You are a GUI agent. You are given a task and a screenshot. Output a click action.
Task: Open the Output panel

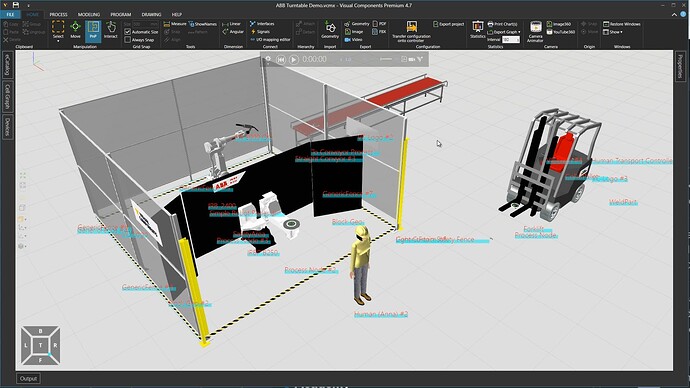28,378
